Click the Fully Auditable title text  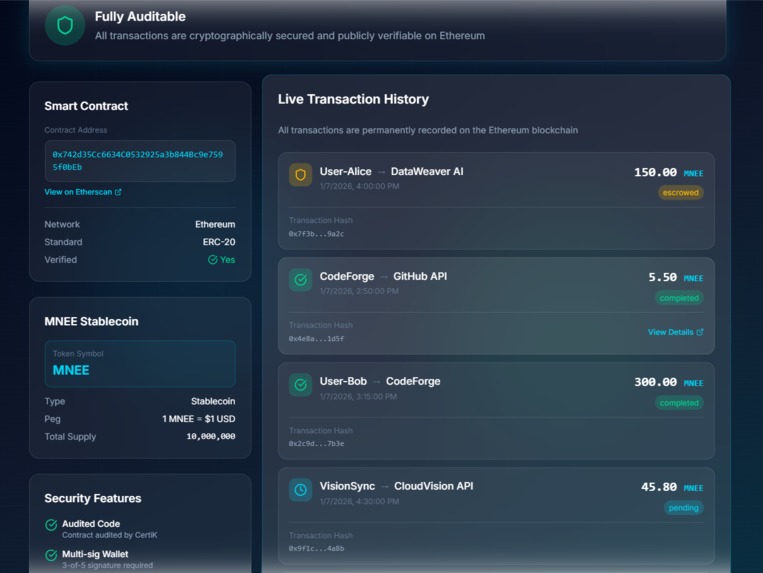pyautogui.click(x=140, y=17)
